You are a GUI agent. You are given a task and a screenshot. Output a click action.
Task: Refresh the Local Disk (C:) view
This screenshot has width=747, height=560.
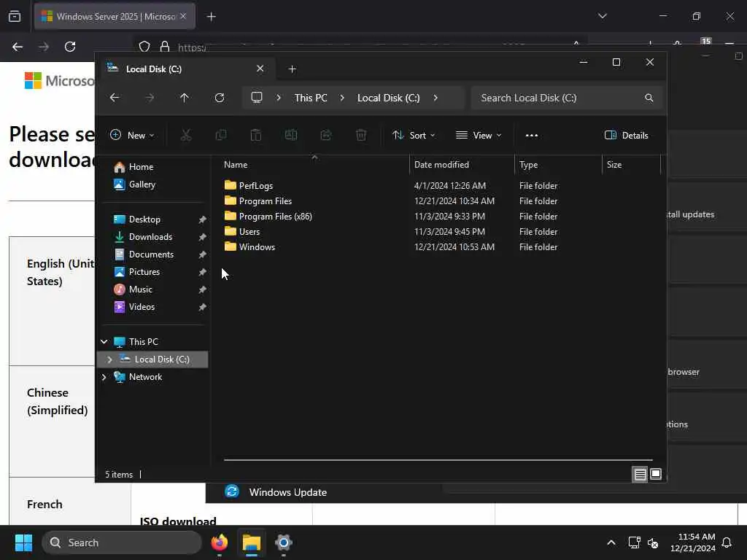(220, 98)
